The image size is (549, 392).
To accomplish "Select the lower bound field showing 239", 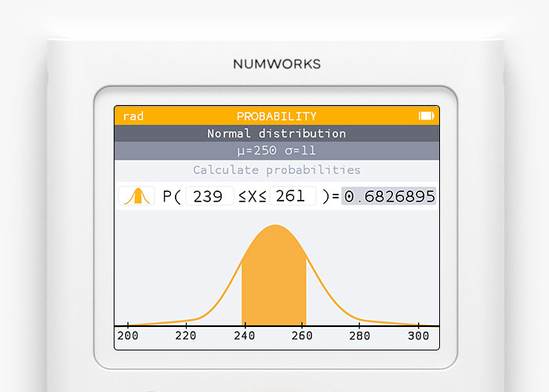I will click(x=209, y=196).
